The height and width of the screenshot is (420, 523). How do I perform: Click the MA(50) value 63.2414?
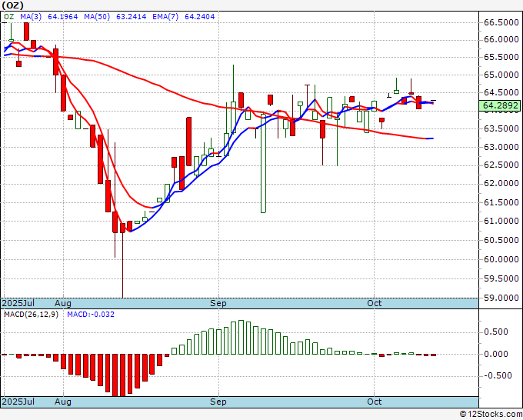tap(131, 16)
